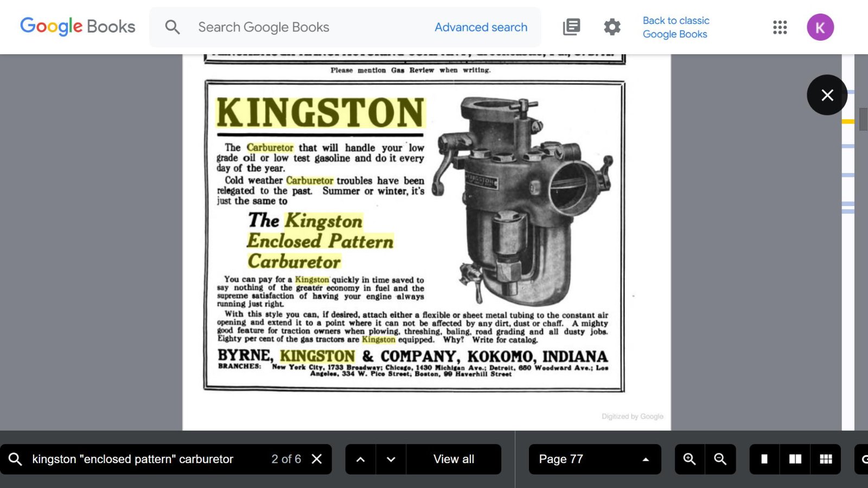868x488 pixels.
Task: Clear the in-book search query
Action: coord(317,459)
